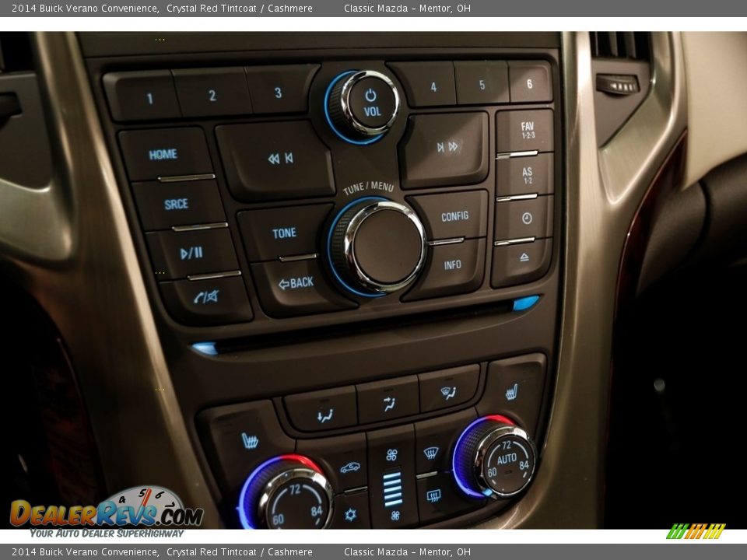Screen dimensions: 747x560
Task: Toggle the driver heated seat
Action: (x=251, y=439)
